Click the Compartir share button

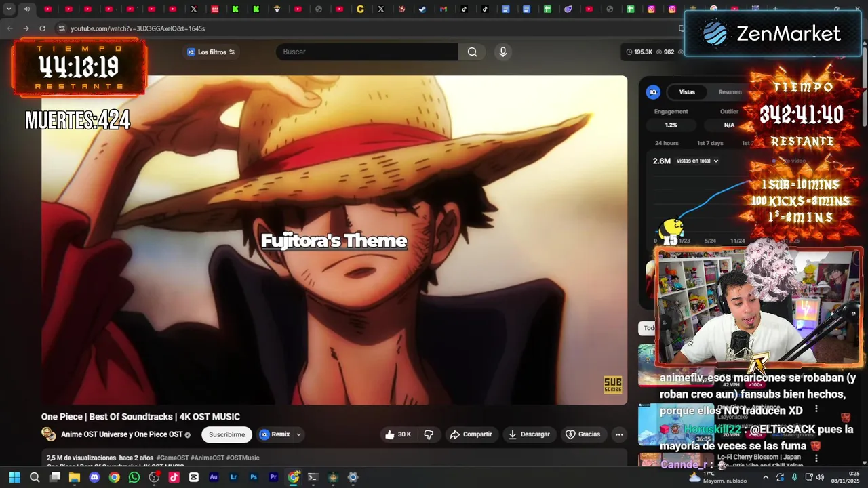[x=471, y=434]
